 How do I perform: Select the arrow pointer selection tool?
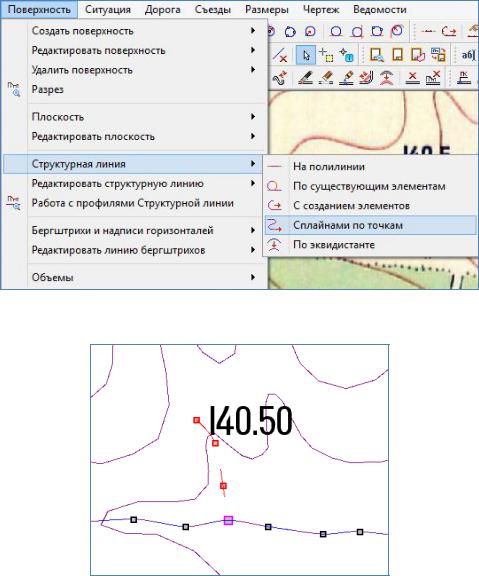[306, 55]
